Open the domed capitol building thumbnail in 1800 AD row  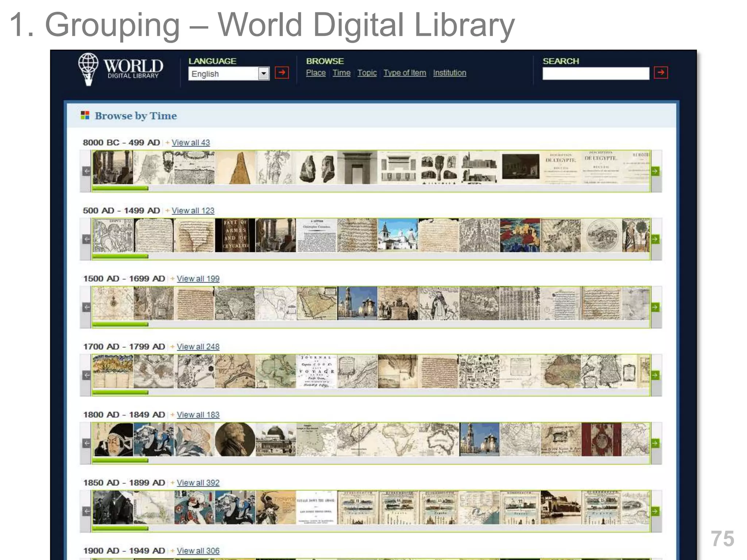pyautogui.click(x=276, y=439)
